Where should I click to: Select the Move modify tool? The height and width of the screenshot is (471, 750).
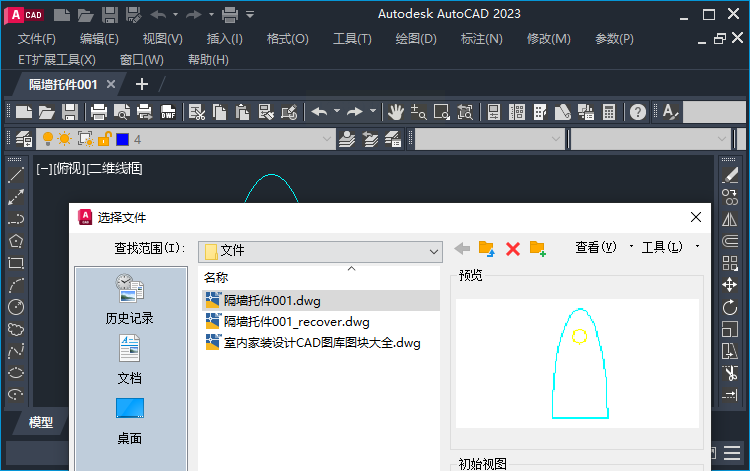click(x=730, y=285)
